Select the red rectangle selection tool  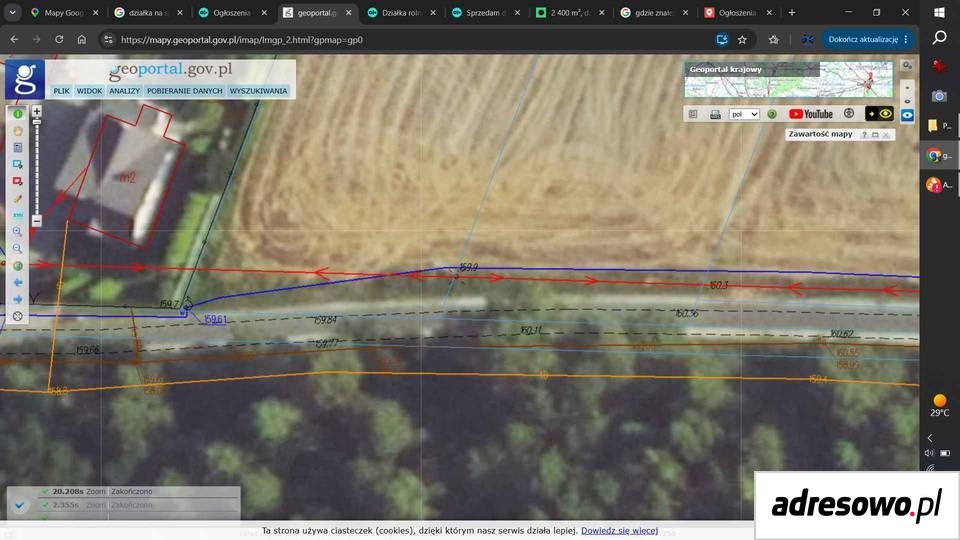18,181
